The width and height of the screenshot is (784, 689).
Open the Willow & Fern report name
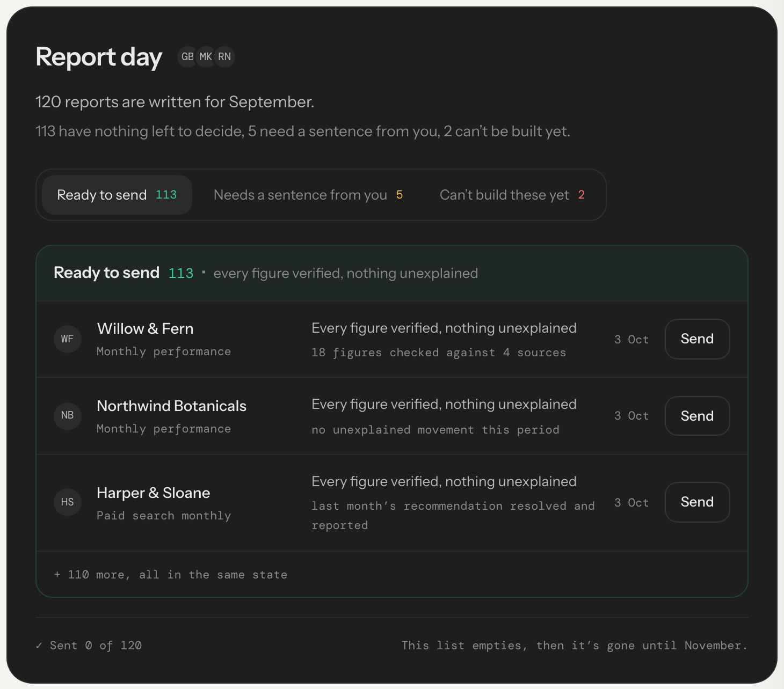[145, 328]
